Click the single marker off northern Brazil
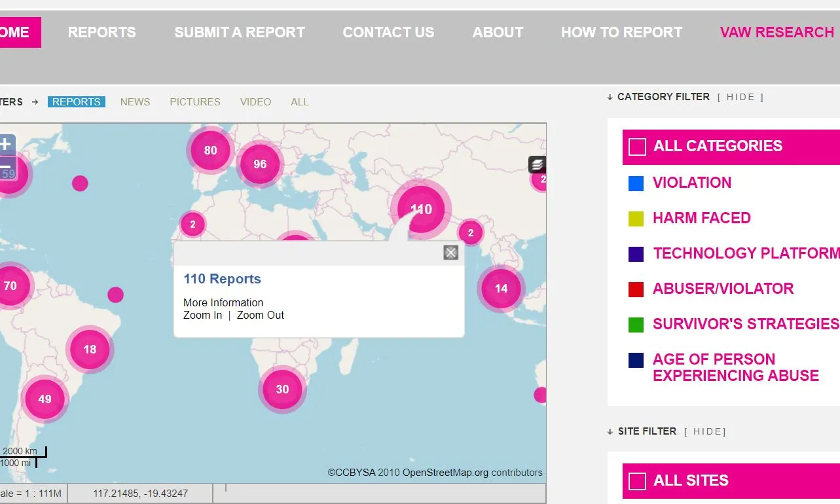The width and height of the screenshot is (840, 504). (x=115, y=295)
